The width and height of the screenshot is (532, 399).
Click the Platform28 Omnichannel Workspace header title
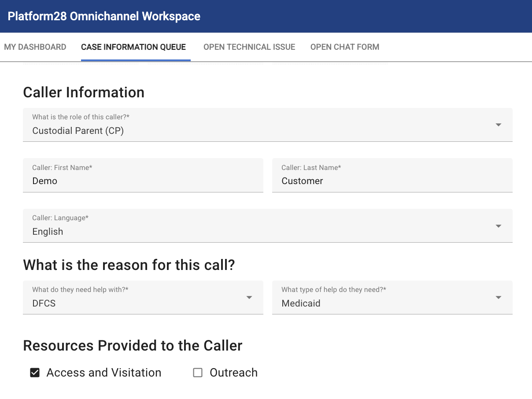point(103,16)
